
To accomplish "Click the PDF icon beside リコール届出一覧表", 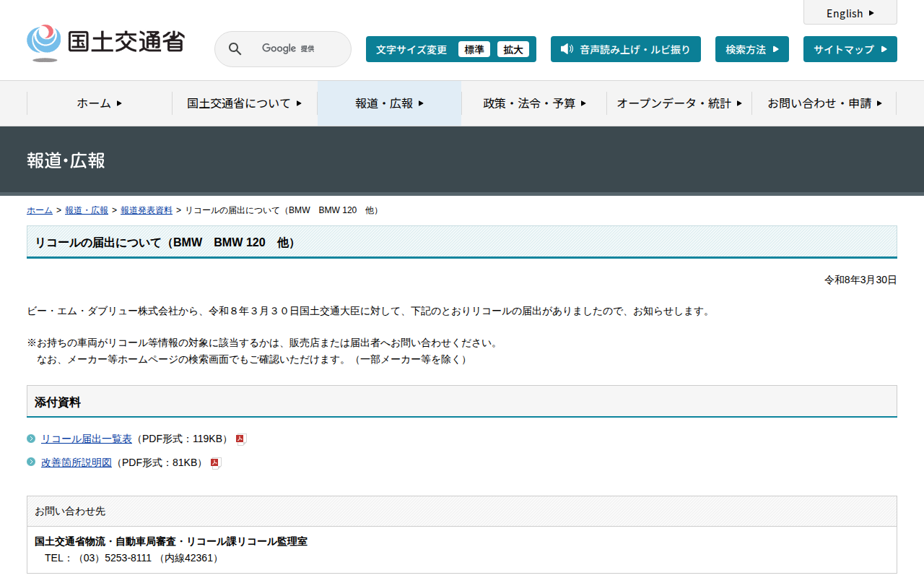I will click(241, 439).
